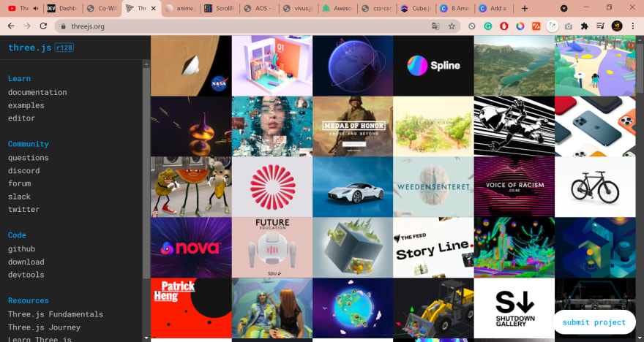
Task: Open the discord link
Action: point(24,170)
